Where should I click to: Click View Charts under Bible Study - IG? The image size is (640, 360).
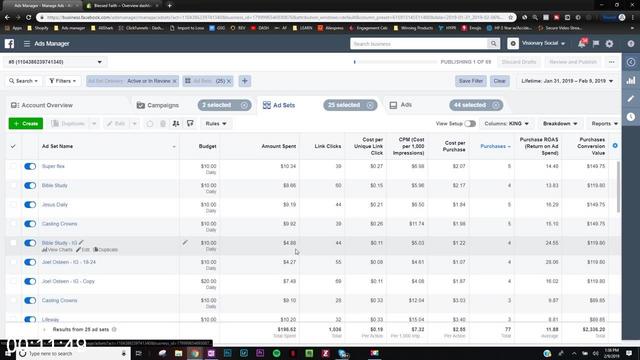[57, 249]
